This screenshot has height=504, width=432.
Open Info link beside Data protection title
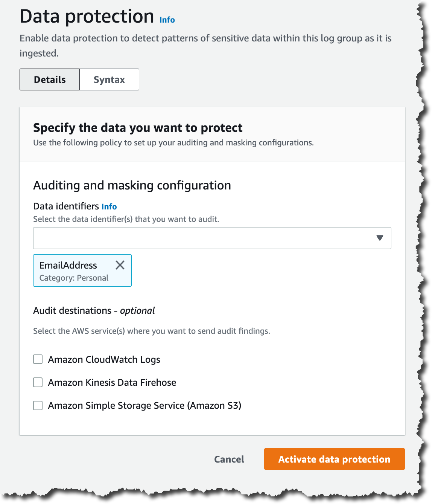tap(167, 20)
